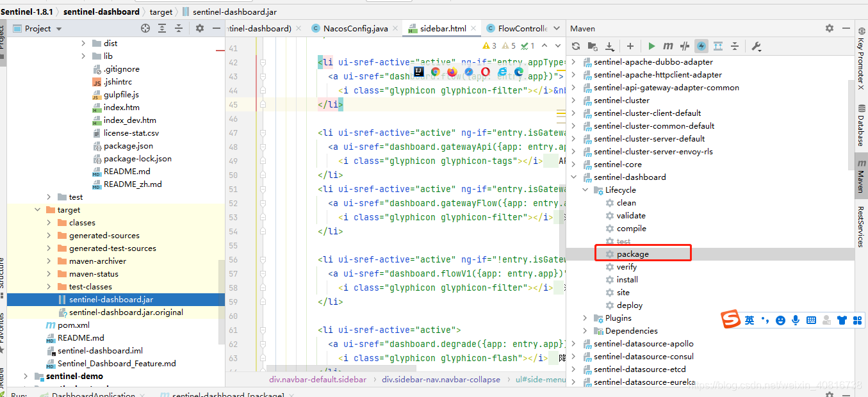
Task: Expand the dist folder
Action: click(x=84, y=43)
